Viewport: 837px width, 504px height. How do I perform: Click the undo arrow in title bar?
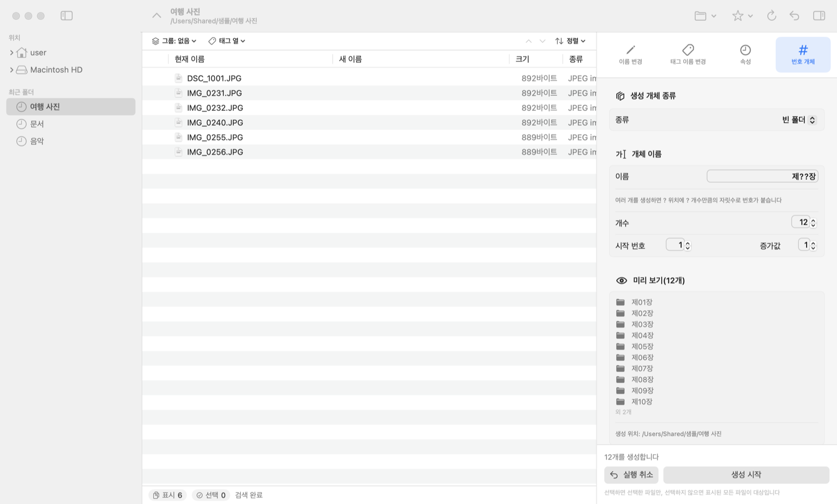click(794, 16)
